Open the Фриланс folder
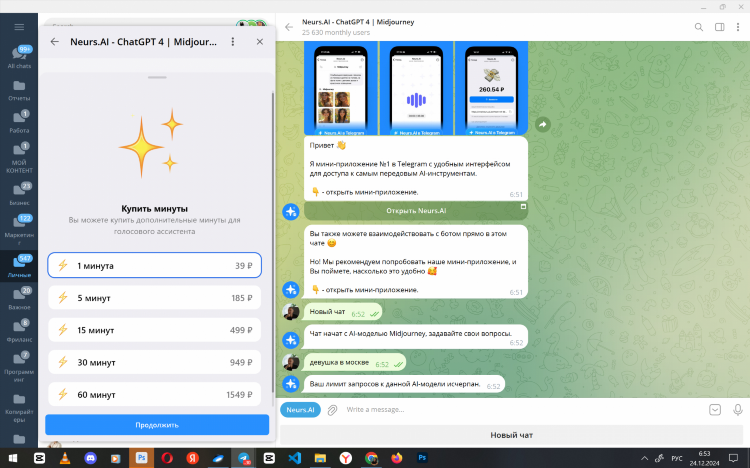The image size is (750, 468). click(19, 331)
